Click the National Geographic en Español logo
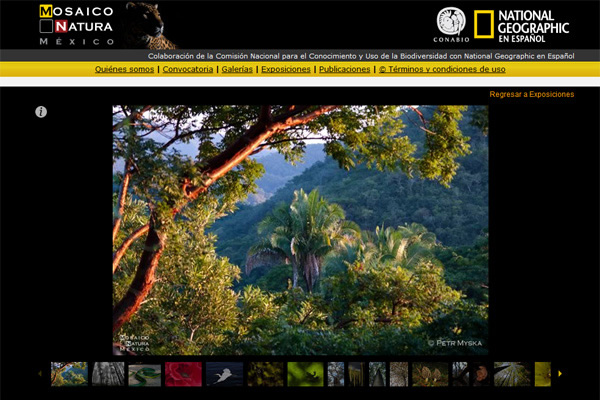Viewport: 600px width, 400px height. pos(521,25)
